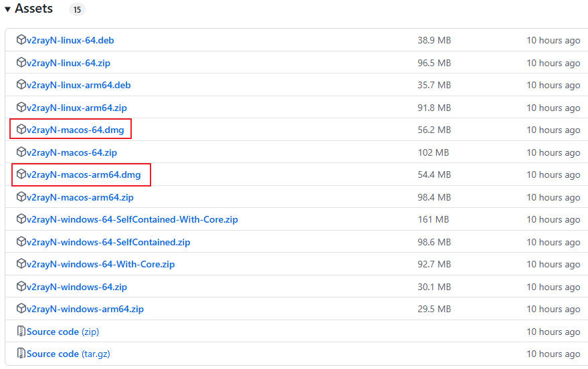Click the timestamp on the v2rayN-windows-64.zip row

(x=553, y=287)
